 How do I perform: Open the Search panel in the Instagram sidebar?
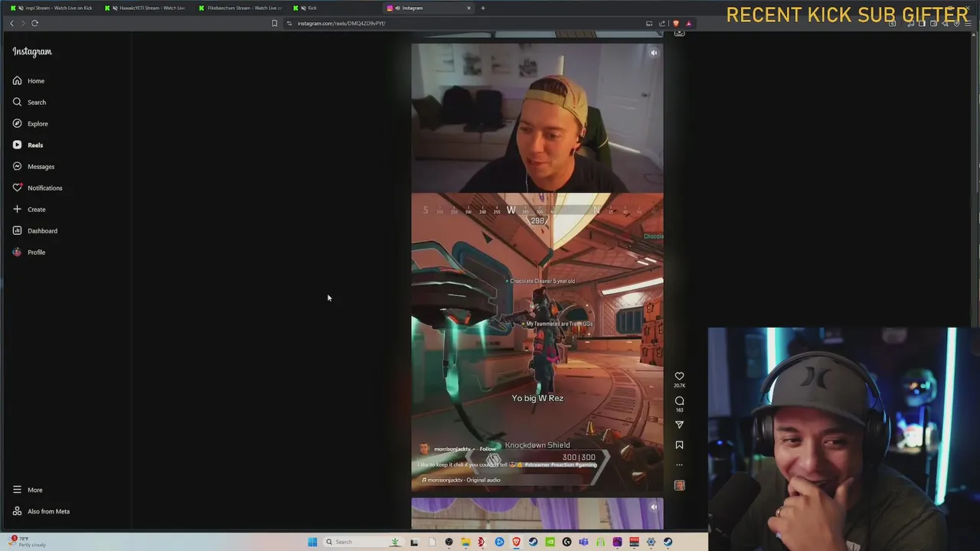[29, 102]
